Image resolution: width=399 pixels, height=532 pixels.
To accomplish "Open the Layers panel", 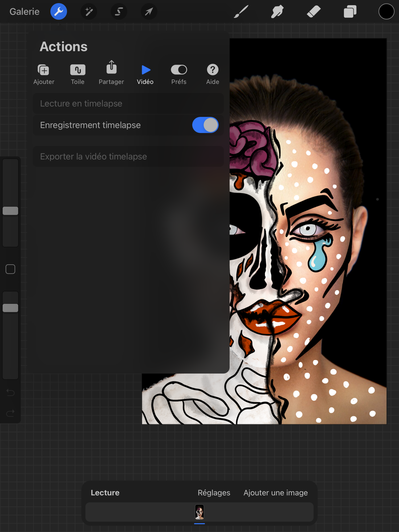I will click(350, 12).
